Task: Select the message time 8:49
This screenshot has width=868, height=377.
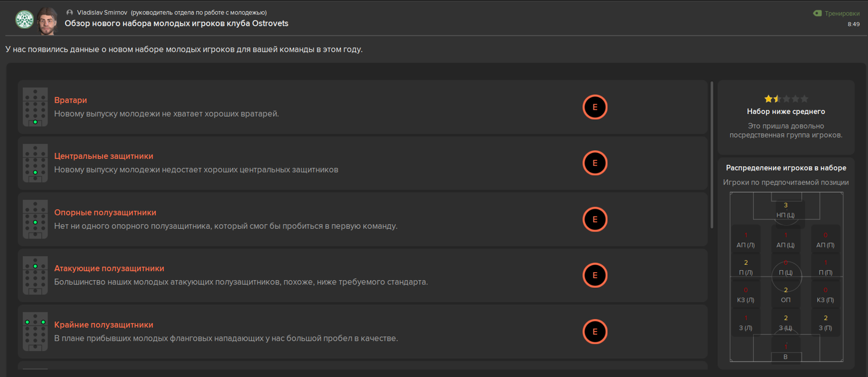Action: pos(854,24)
